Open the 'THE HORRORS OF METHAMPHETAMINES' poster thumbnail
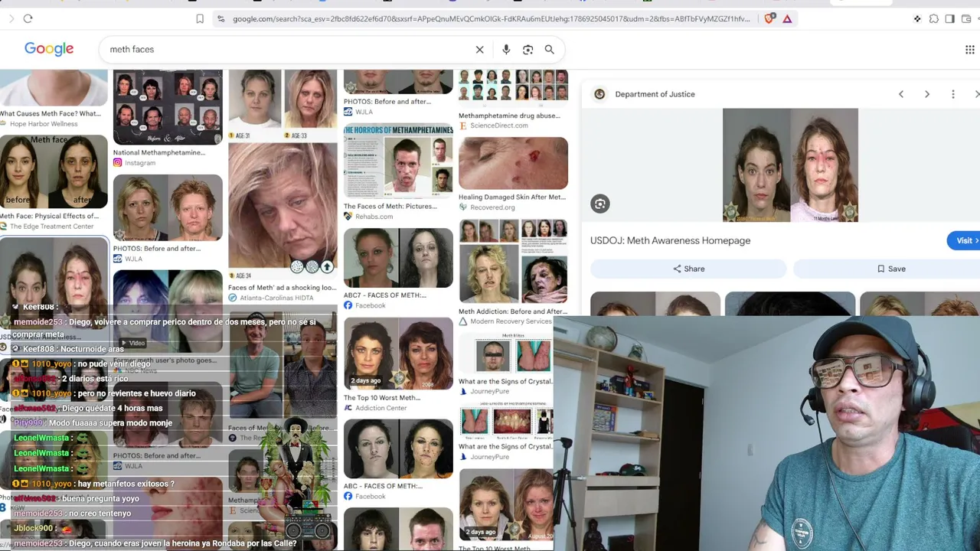Viewport: 980px width, 551px height. (398, 162)
